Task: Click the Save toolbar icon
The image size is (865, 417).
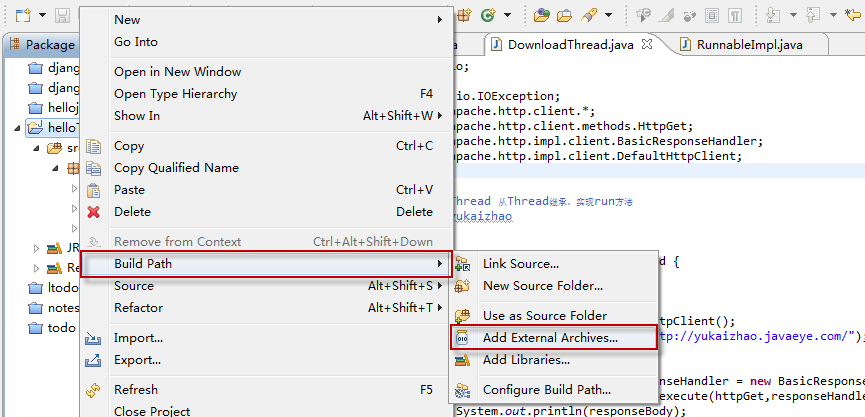Action: 62,15
